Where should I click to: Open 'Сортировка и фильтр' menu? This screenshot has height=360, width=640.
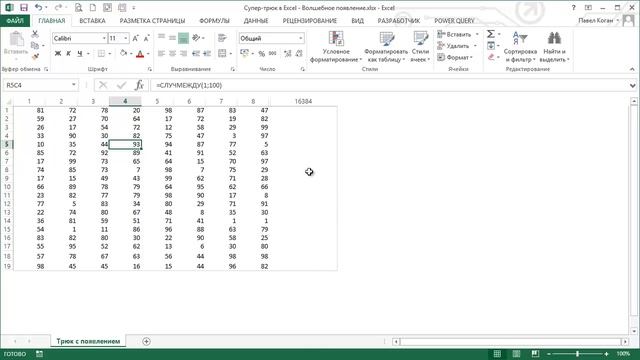520,47
